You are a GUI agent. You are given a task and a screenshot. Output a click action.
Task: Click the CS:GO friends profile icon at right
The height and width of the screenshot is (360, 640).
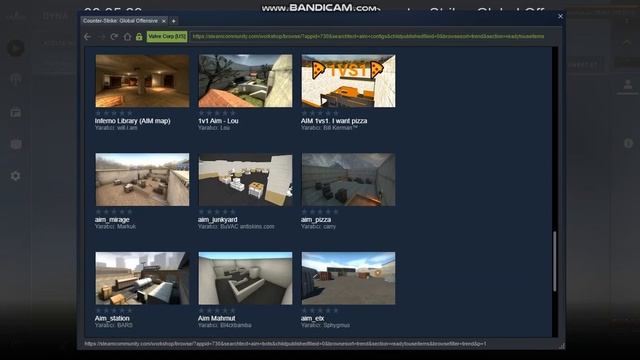(x=628, y=85)
